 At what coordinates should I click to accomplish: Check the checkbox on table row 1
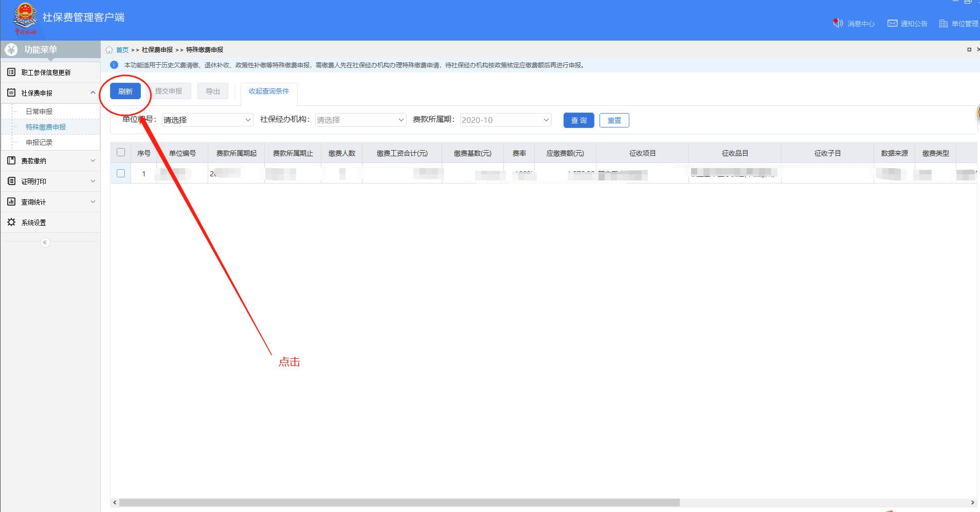[121, 173]
